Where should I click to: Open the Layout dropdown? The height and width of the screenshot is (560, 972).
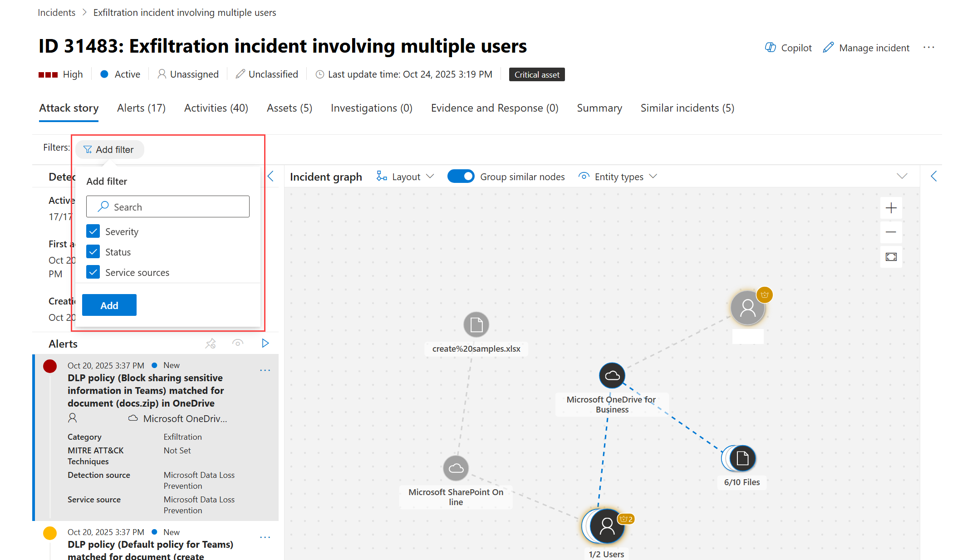pyautogui.click(x=405, y=177)
